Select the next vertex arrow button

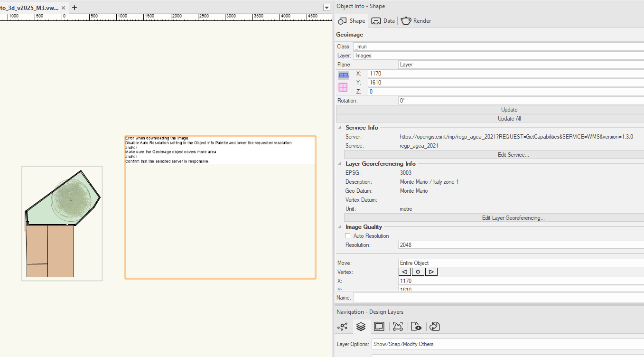(x=431, y=272)
